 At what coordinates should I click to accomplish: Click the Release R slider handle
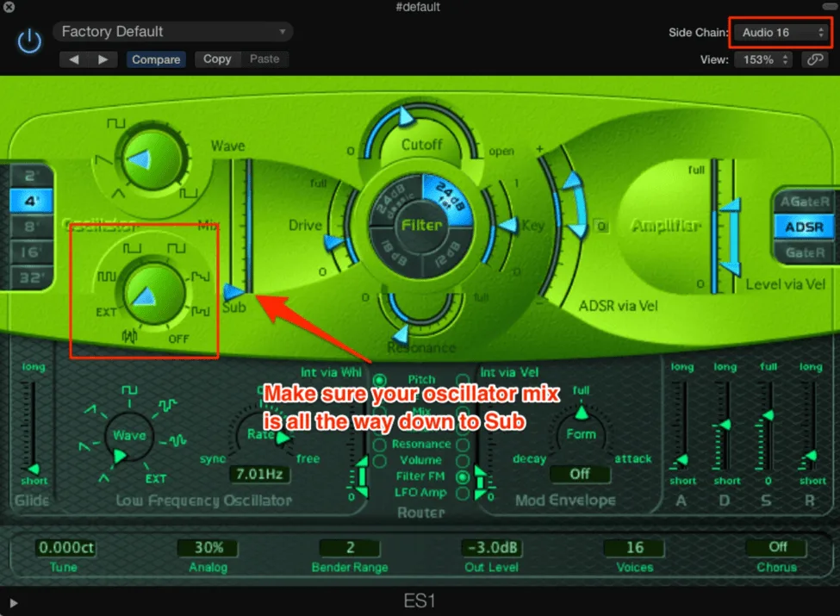(810, 456)
